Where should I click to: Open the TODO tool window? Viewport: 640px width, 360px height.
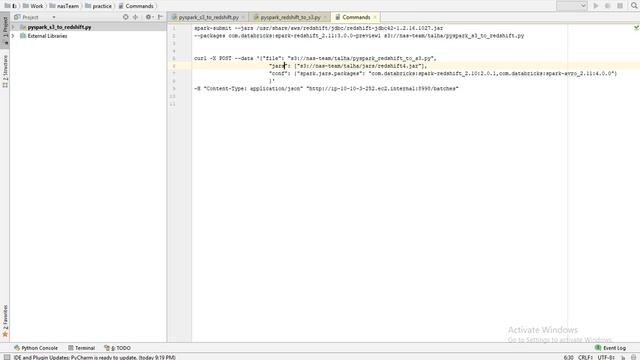point(118,348)
